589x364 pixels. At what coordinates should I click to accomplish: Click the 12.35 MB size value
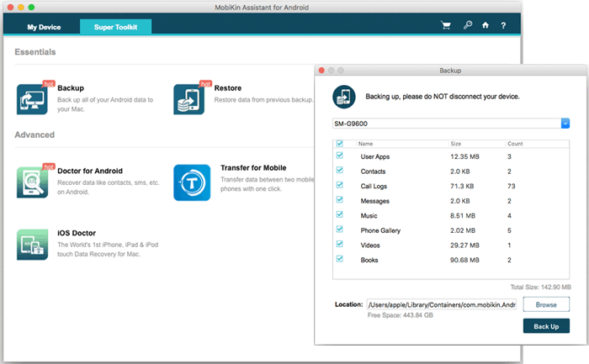pyautogui.click(x=464, y=157)
